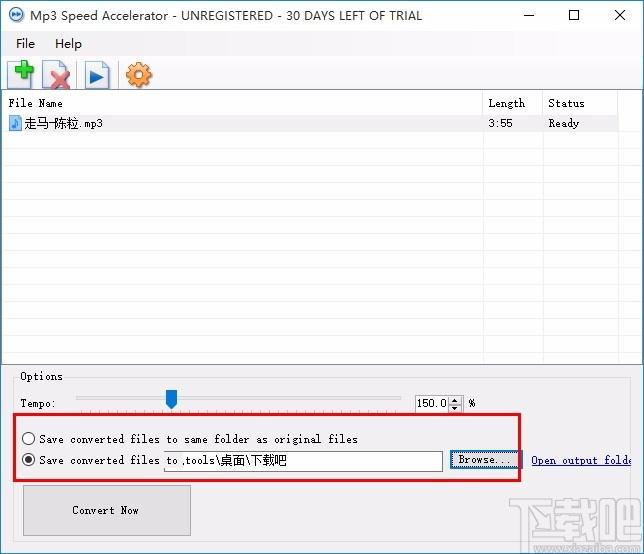Maximize the Mp3 Speed Accelerator window
This screenshot has width=644, height=554.
(x=574, y=16)
